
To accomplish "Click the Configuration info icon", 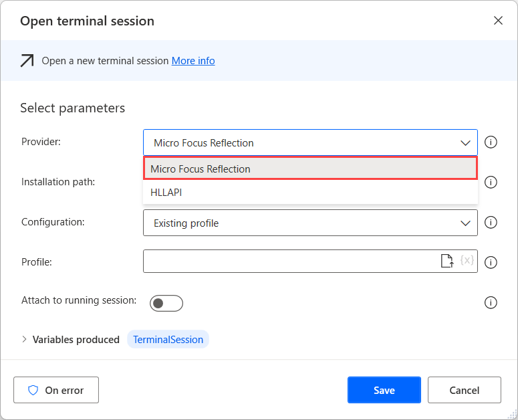I will pyautogui.click(x=491, y=223).
